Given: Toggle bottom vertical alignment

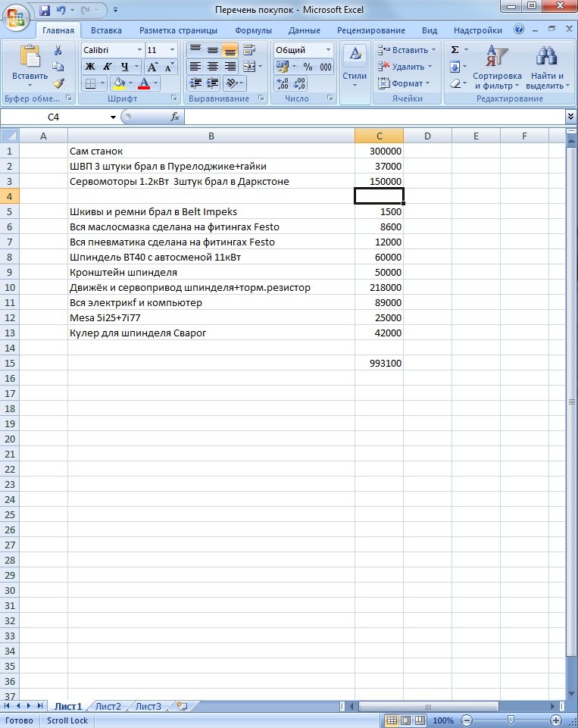Looking at the screenshot, I should click(230, 50).
